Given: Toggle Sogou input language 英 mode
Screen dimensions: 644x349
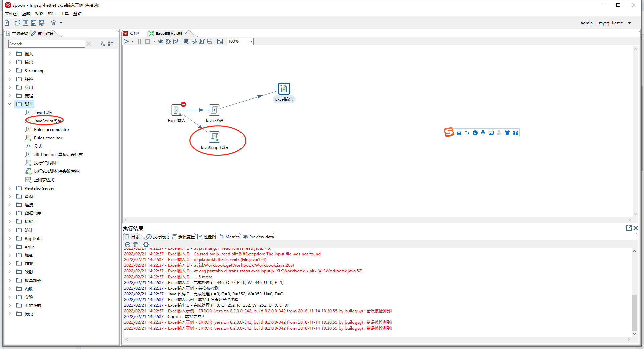Looking at the screenshot, I should pos(459,133).
